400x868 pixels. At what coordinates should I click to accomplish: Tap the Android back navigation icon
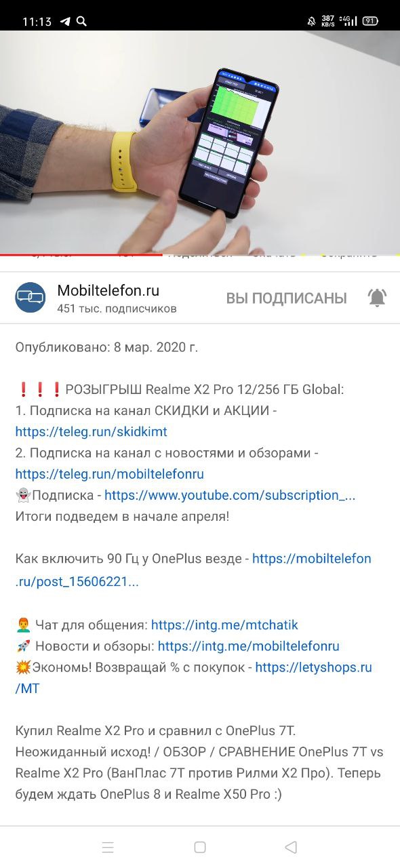(x=292, y=847)
